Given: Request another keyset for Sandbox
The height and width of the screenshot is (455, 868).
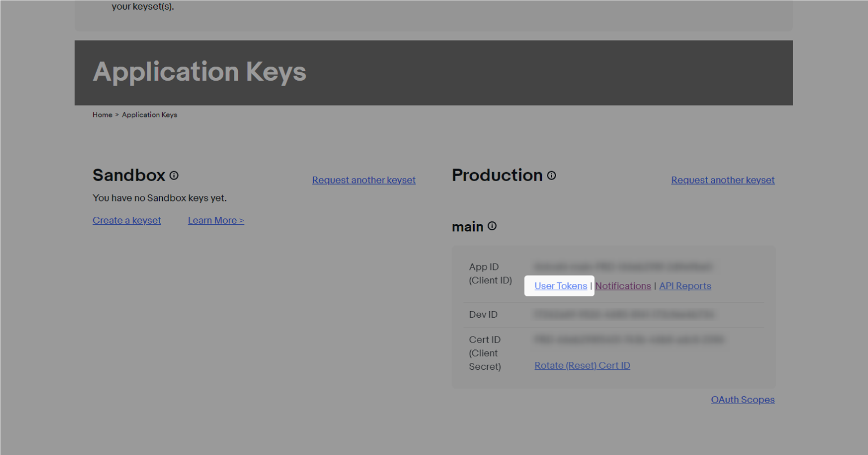Looking at the screenshot, I should (x=363, y=180).
